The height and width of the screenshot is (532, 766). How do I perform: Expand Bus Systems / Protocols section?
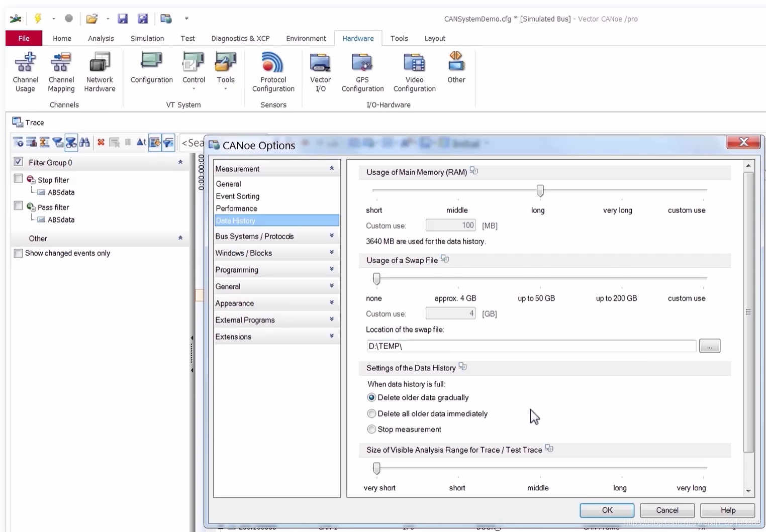click(x=331, y=236)
